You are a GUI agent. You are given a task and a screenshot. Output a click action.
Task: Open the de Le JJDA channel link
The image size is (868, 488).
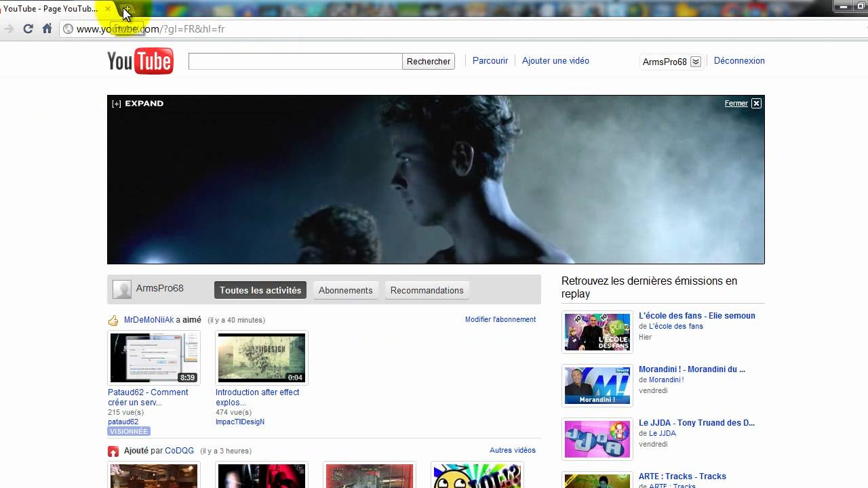tap(663, 433)
